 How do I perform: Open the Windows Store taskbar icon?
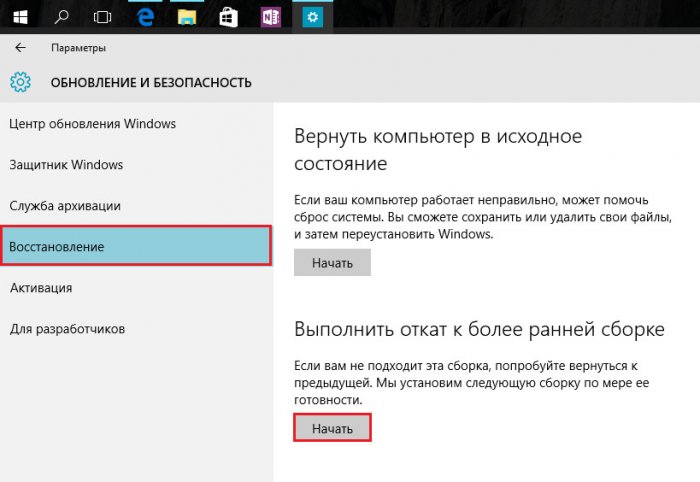point(229,17)
